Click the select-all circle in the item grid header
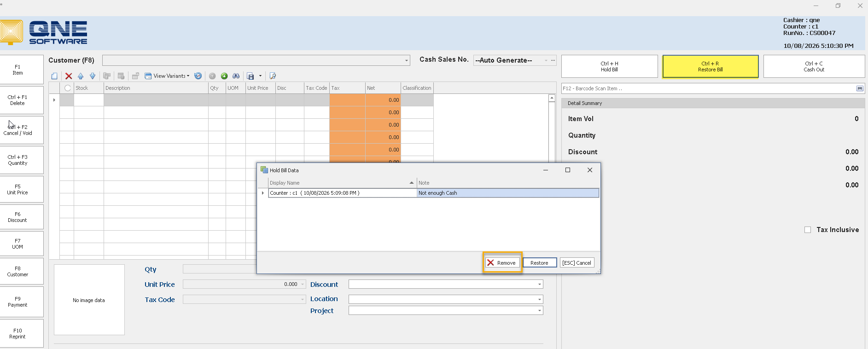This screenshot has height=349, width=868. 68,88
